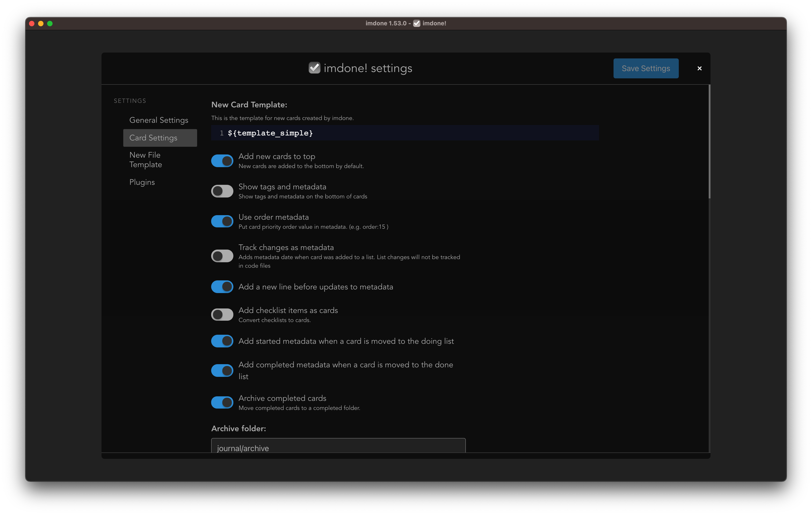Click the 'Archive folder:' label

(238, 428)
